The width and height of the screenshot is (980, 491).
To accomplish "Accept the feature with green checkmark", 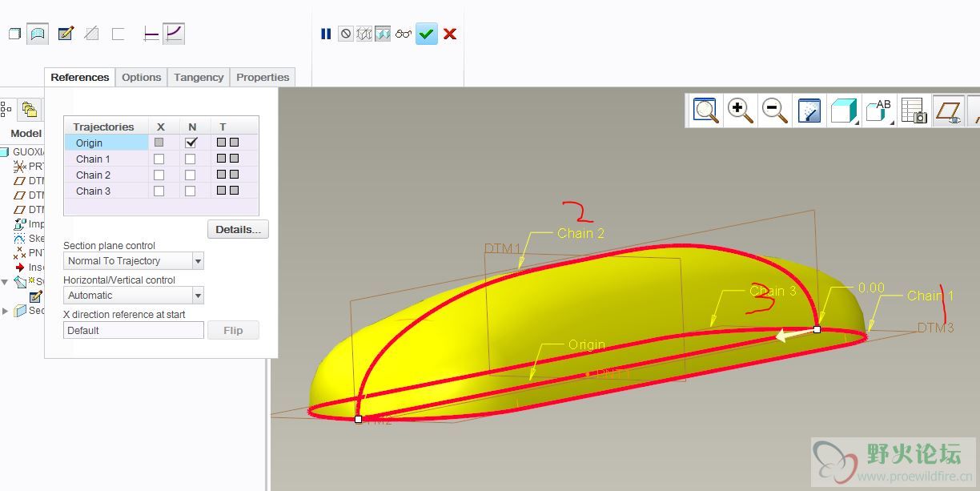I will point(427,34).
